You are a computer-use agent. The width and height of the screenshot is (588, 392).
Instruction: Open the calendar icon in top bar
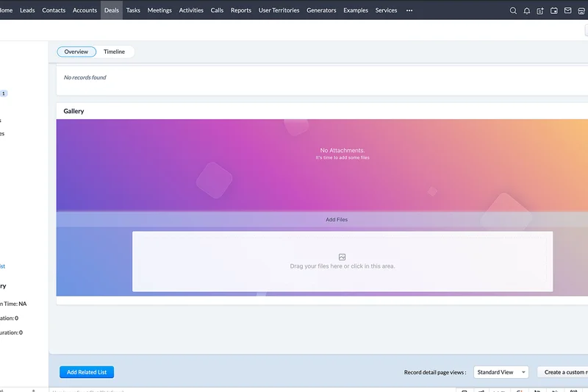point(554,10)
